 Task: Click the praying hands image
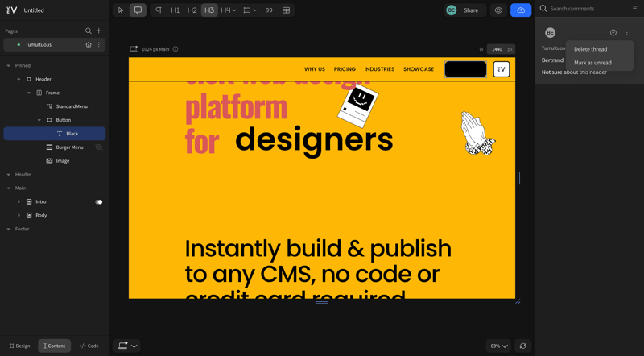477,133
